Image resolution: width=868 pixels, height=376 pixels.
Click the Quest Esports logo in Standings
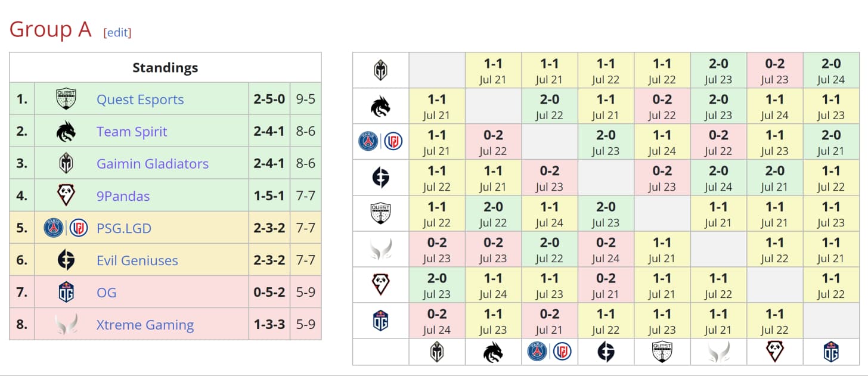click(66, 99)
